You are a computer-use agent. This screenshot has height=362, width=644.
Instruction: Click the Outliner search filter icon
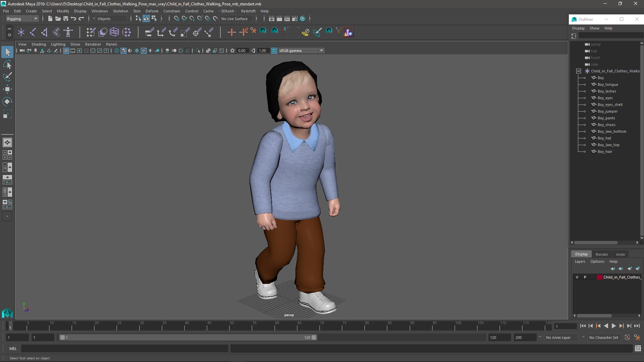click(x=574, y=36)
